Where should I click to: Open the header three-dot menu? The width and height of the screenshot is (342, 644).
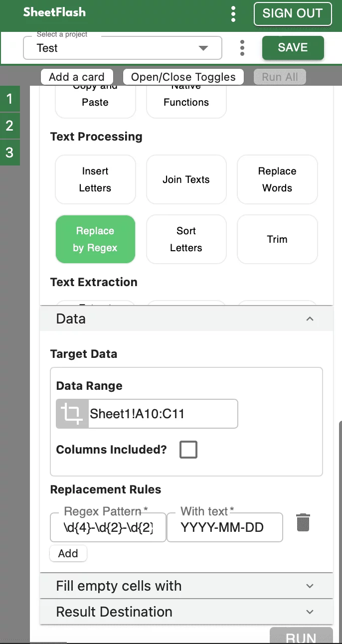233,14
